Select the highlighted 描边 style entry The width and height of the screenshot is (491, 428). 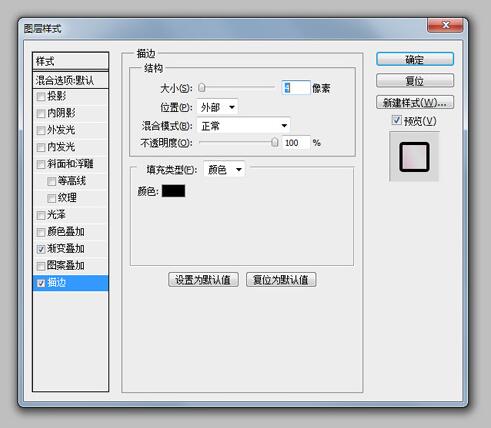click(71, 283)
